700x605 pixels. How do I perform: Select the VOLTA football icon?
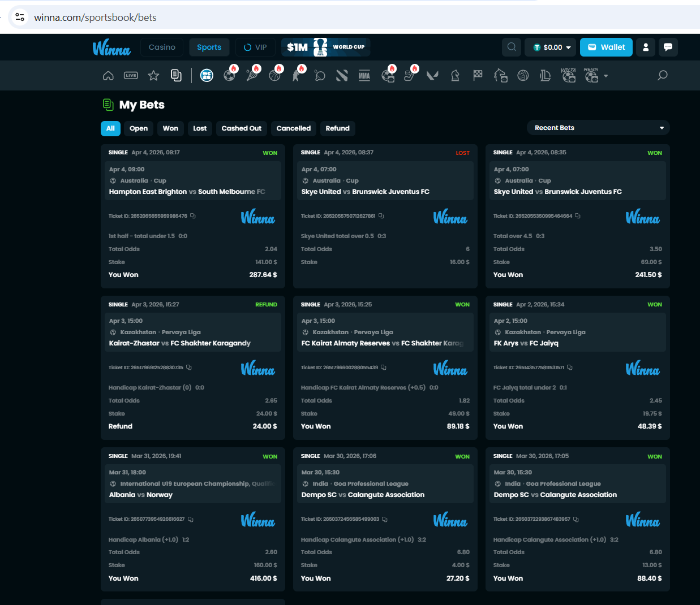(569, 75)
